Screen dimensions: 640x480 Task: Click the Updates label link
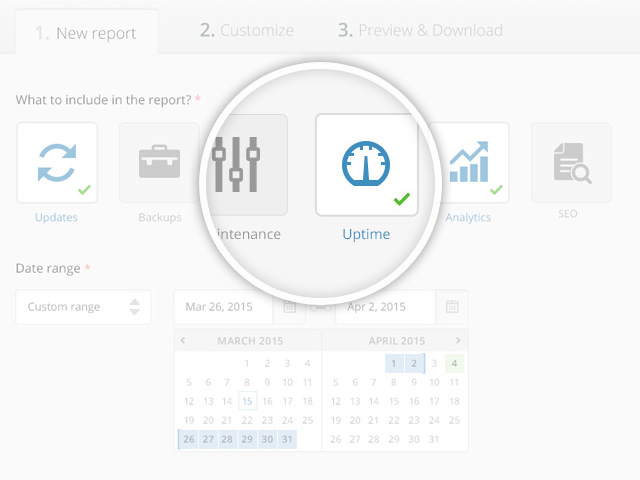[x=56, y=217]
